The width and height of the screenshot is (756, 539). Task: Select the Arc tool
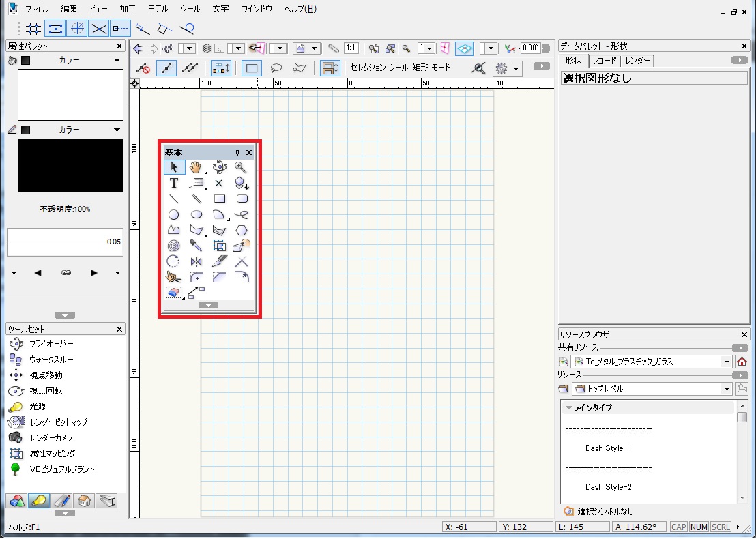point(219,214)
